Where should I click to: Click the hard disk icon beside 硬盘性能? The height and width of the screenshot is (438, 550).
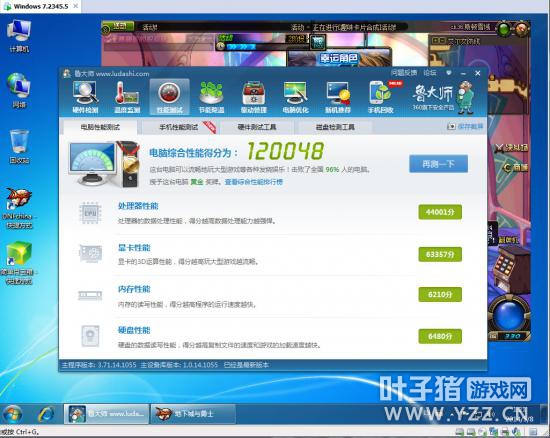[x=90, y=336]
